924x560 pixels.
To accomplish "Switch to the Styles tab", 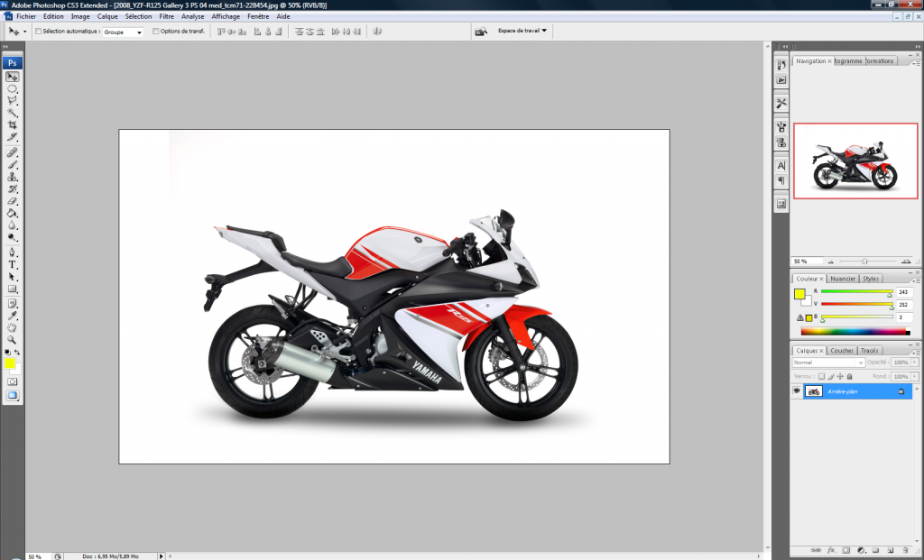I will pyautogui.click(x=871, y=279).
